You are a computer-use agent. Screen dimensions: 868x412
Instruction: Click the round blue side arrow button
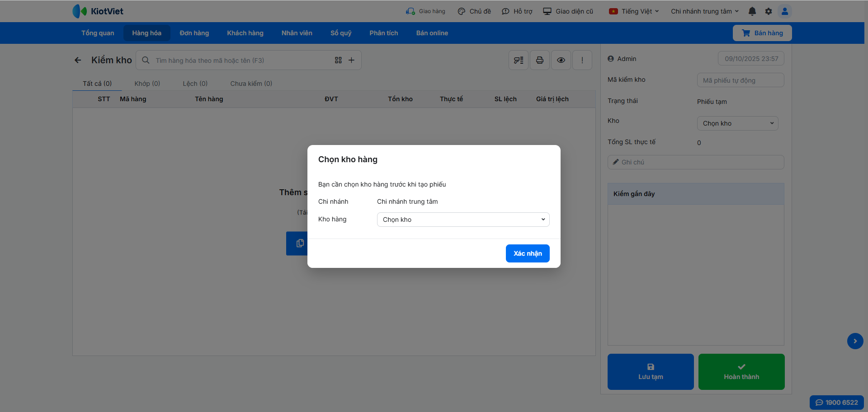coord(855,341)
